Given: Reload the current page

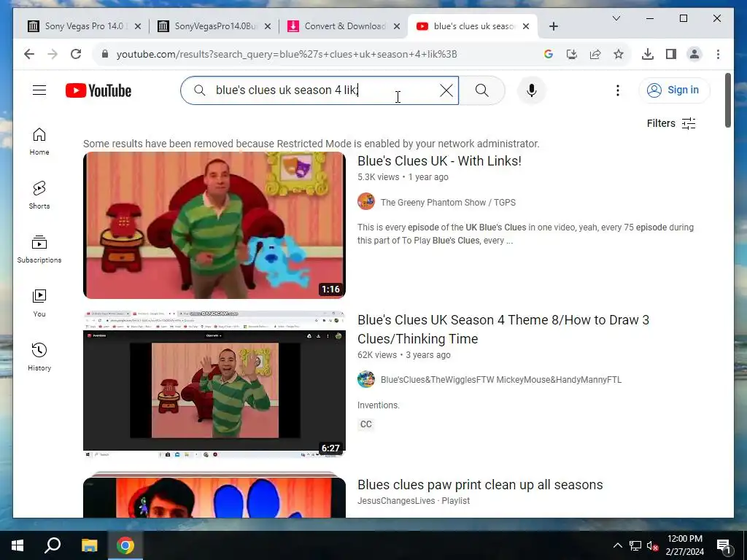Looking at the screenshot, I should [x=76, y=54].
